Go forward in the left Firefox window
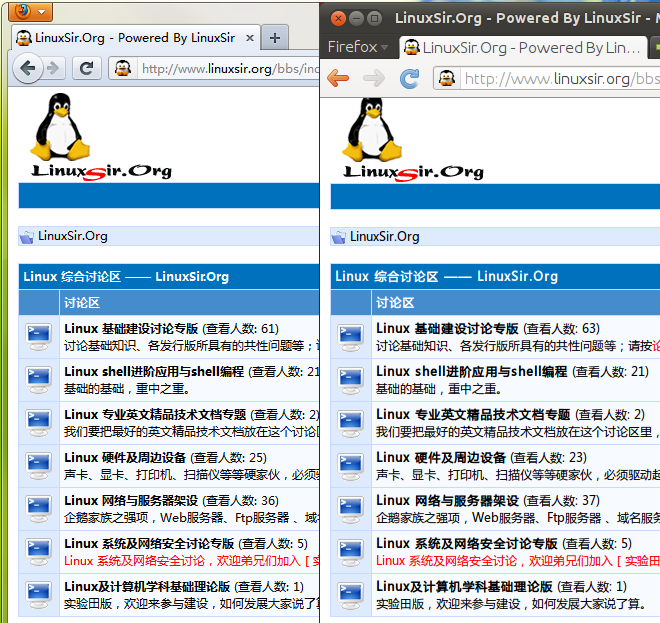Viewport: 660px width, 623px height. (x=53, y=68)
